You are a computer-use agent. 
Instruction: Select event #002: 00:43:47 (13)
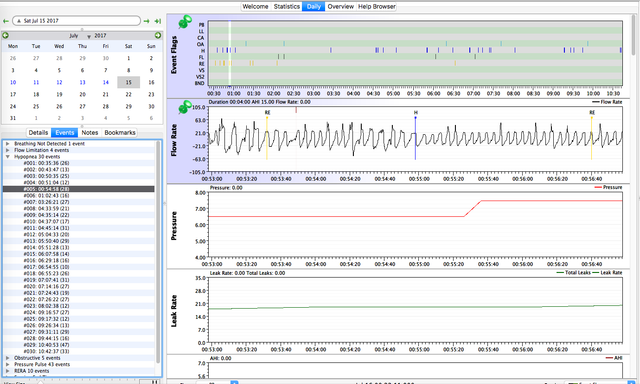pyautogui.click(x=79, y=170)
